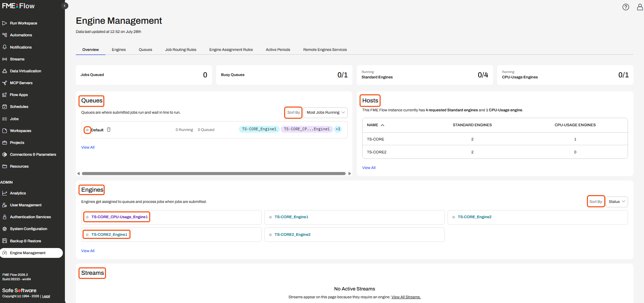Click the Busy Queues summary card
Screen dimensions: 644x303
click(284, 75)
